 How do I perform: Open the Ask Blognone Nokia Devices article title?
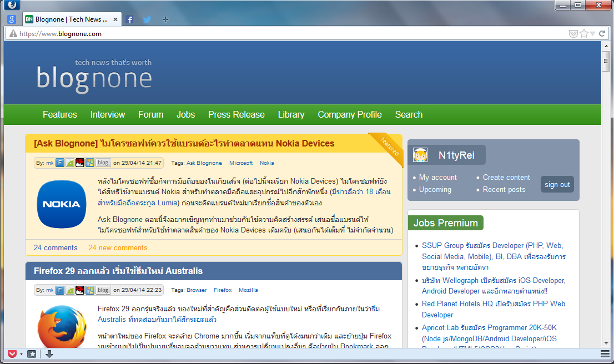click(184, 143)
